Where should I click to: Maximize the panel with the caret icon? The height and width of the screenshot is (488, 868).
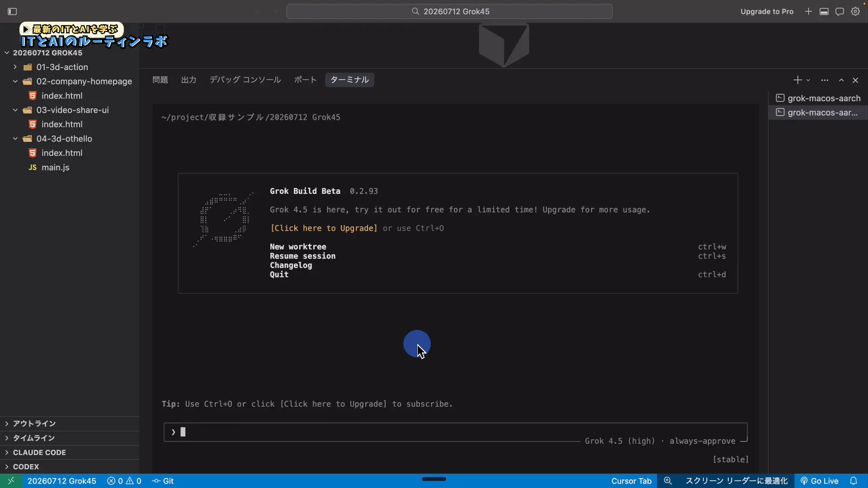841,80
